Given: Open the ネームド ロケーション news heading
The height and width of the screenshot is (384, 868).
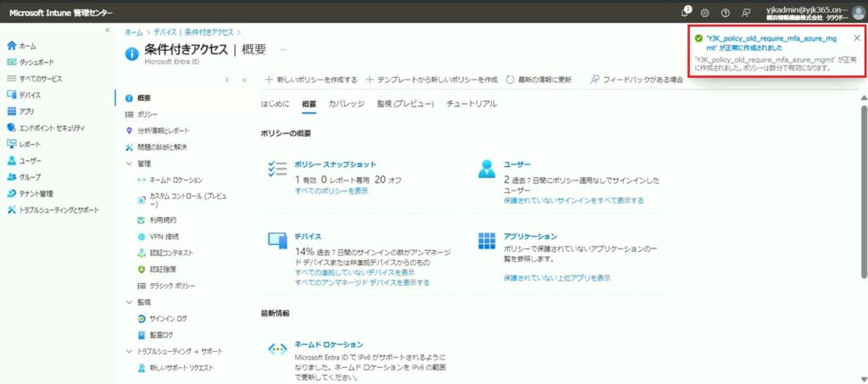Looking at the screenshot, I should coord(329,345).
